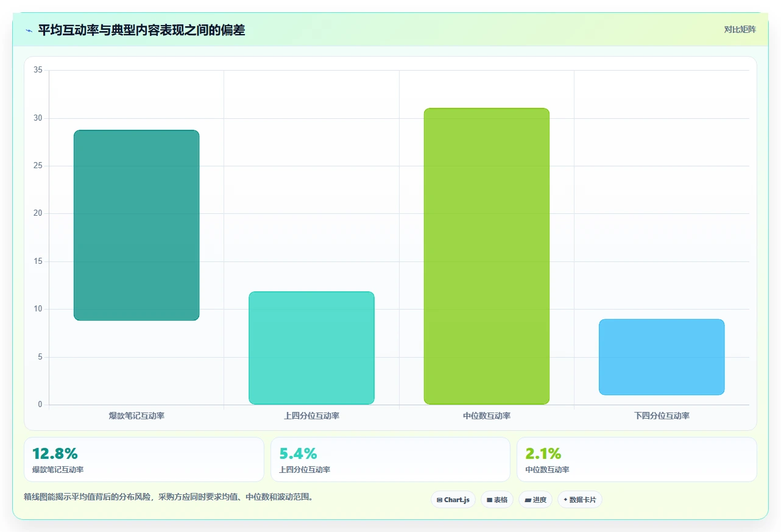Open the 12.8% 爆款笔记互动率 stat card
The image size is (781, 532).
click(x=144, y=459)
